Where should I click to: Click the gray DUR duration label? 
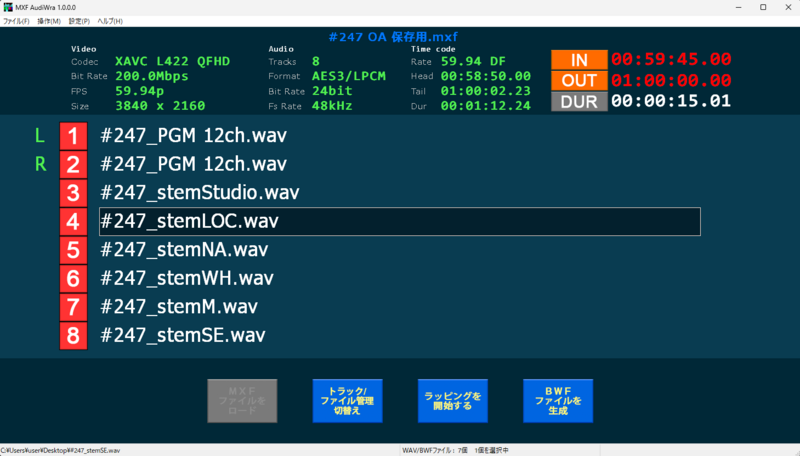pos(579,101)
